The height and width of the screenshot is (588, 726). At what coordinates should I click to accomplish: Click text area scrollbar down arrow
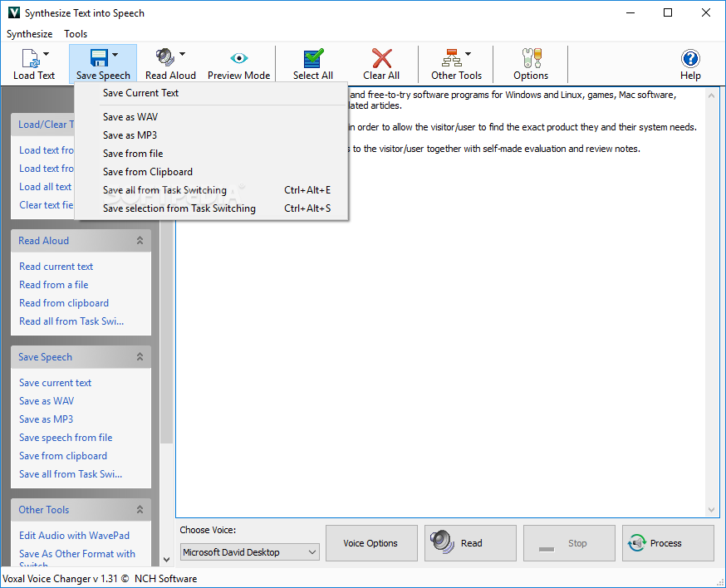pos(711,510)
